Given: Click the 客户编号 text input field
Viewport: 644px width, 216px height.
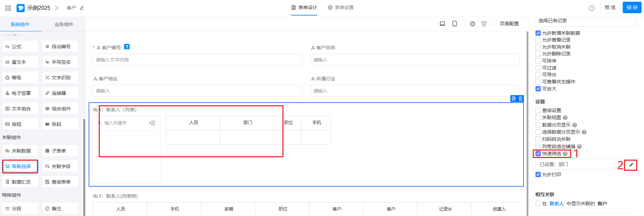Looking at the screenshot, I should 197,60.
